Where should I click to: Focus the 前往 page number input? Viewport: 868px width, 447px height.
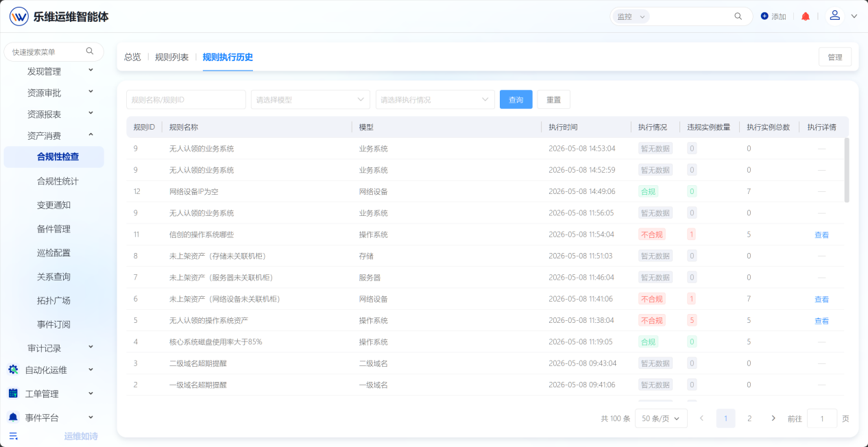click(x=822, y=418)
